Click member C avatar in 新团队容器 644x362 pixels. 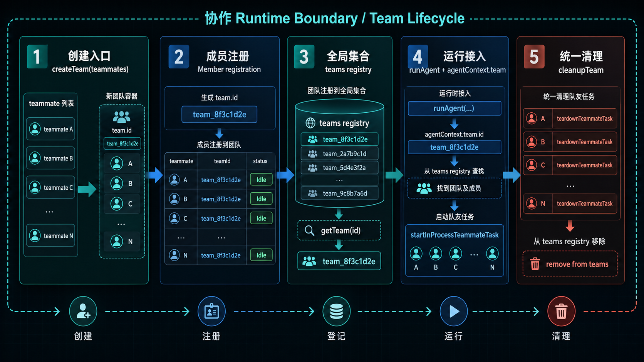[x=117, y=204]
